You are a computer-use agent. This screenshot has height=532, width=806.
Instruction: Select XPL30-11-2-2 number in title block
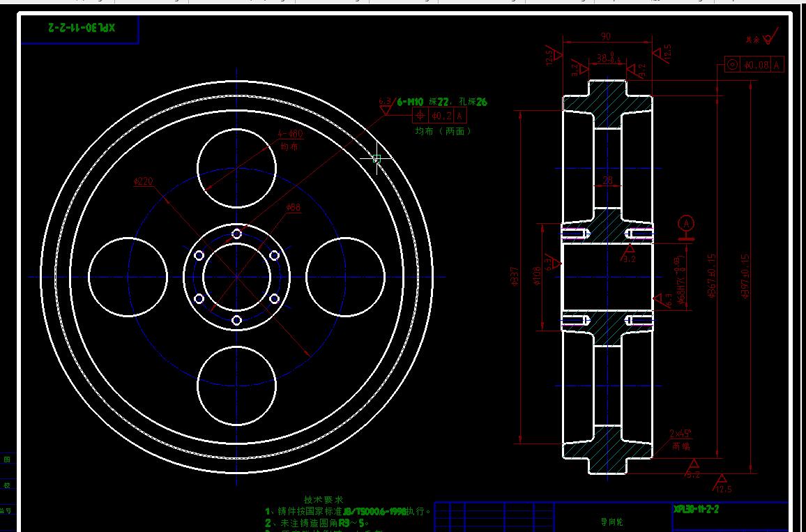coord(696,509)
